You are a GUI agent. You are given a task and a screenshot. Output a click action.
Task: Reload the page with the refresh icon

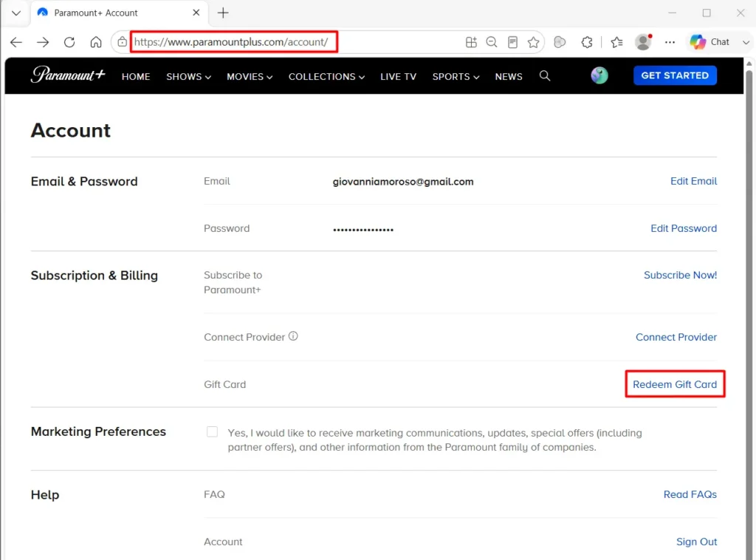(69, 42)
